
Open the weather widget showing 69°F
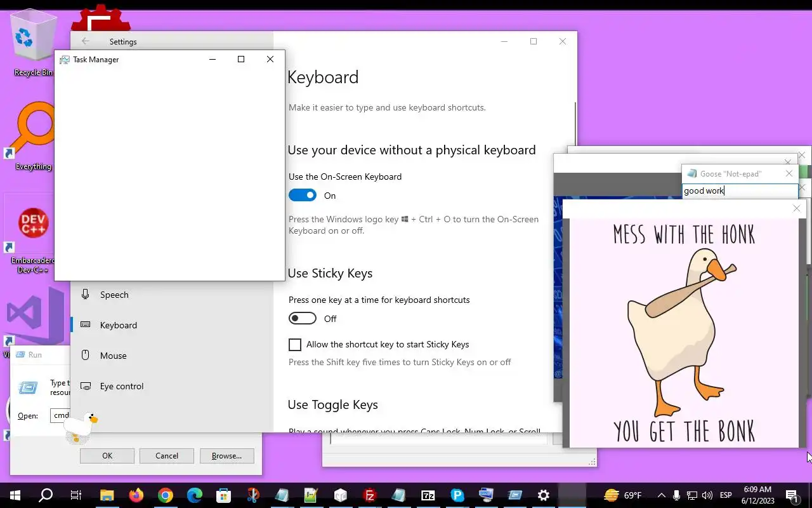pos(623,495)
